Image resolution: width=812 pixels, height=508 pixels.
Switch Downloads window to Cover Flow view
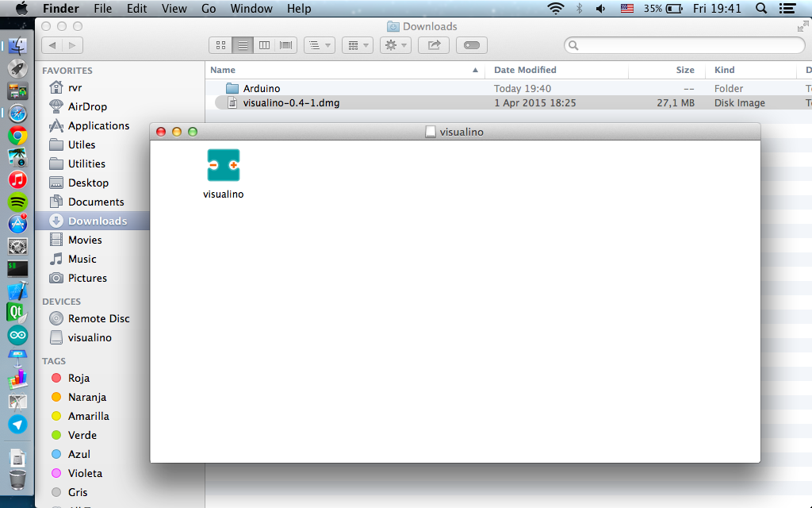[x=285, y=45]
